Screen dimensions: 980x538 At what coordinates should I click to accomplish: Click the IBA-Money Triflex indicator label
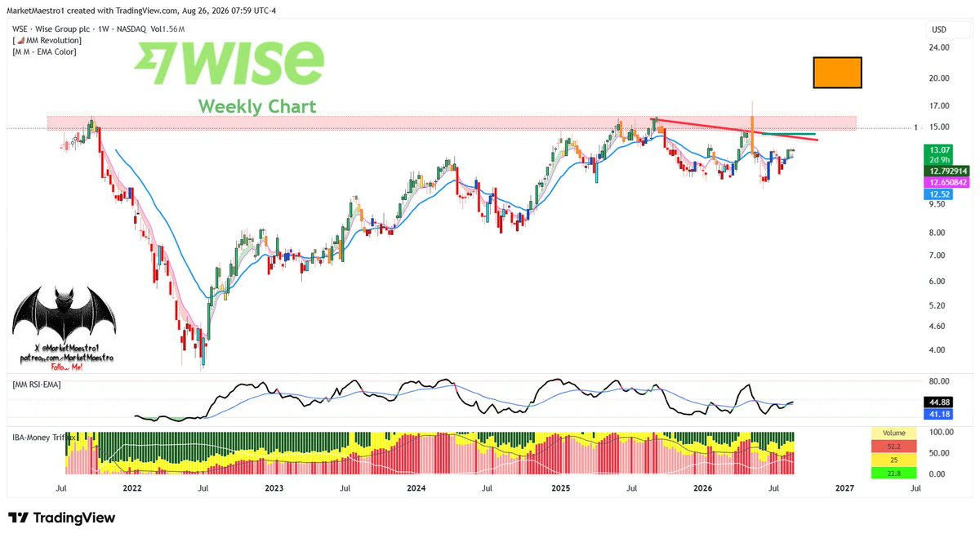pyautogui.click(x=44, y=438)
